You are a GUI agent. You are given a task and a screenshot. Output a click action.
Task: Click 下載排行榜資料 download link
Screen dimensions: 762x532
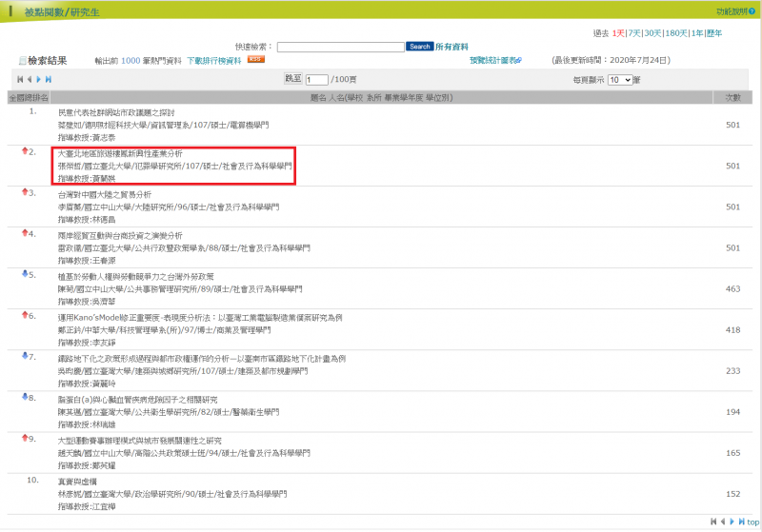click(213, 60)
